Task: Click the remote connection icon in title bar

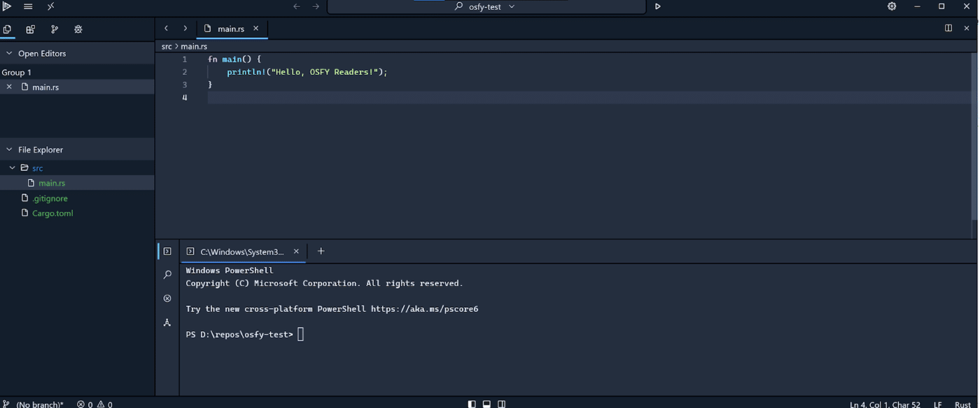Action: pyautogui.click(x=51, y=6)
